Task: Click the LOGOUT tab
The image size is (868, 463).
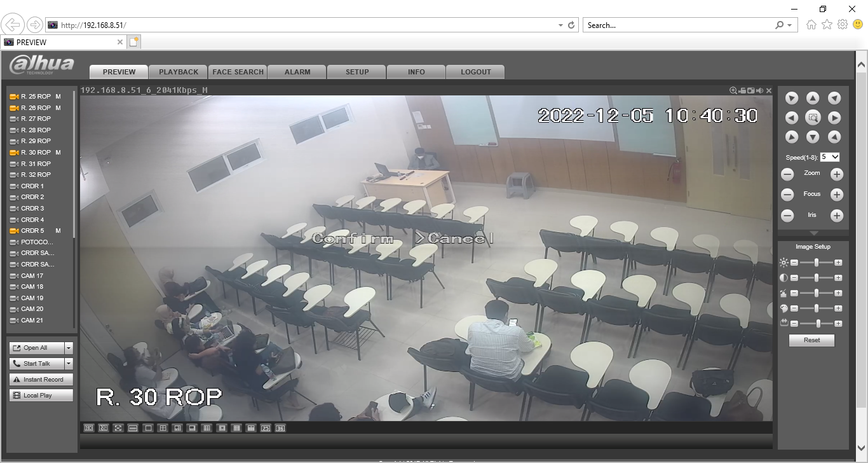Action: coord(476,72)
